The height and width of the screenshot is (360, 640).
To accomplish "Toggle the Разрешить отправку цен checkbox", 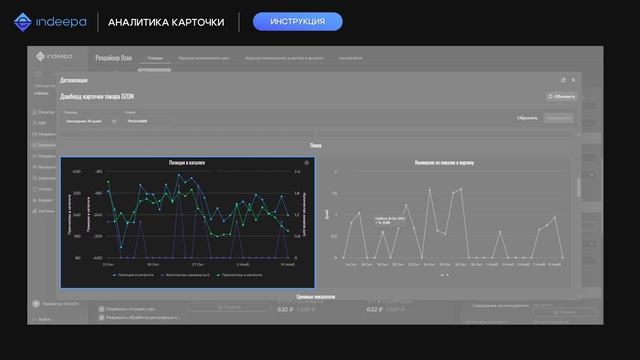I will click(x=102, y=309).
